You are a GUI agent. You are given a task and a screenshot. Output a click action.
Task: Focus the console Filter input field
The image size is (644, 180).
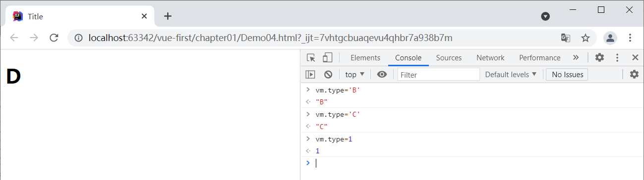[439, 75]
